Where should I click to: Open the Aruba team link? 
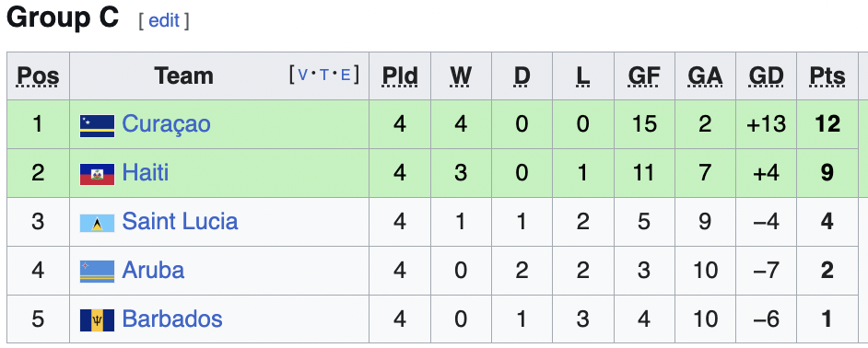(x=153, y=270)
